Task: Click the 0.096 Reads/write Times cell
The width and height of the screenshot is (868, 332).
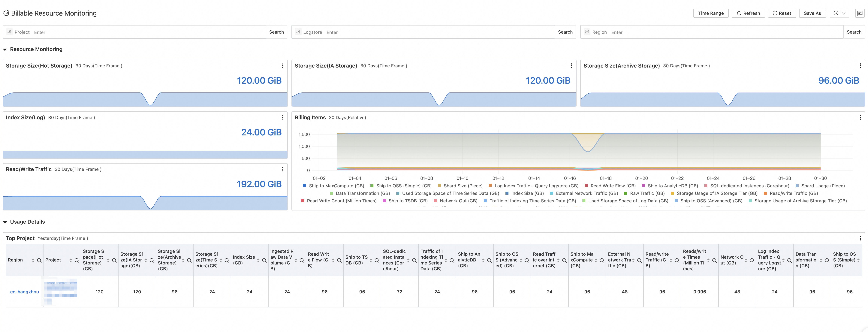Action: (x=700, y=292)
